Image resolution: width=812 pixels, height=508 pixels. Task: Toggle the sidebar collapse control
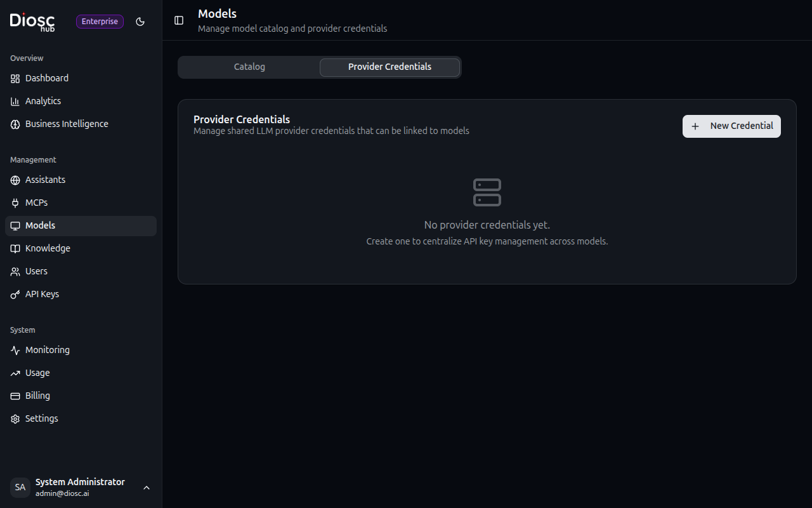178,20
